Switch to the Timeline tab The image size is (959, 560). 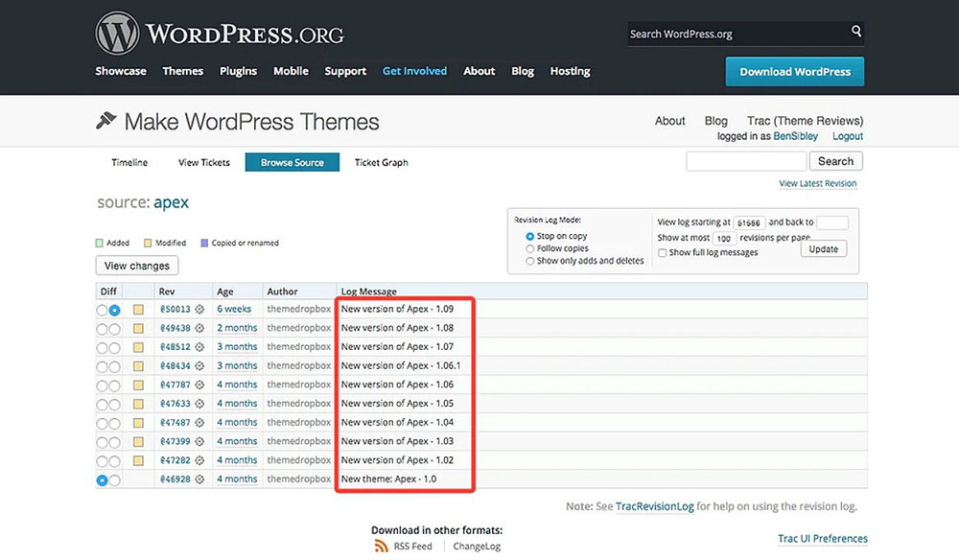129,162
